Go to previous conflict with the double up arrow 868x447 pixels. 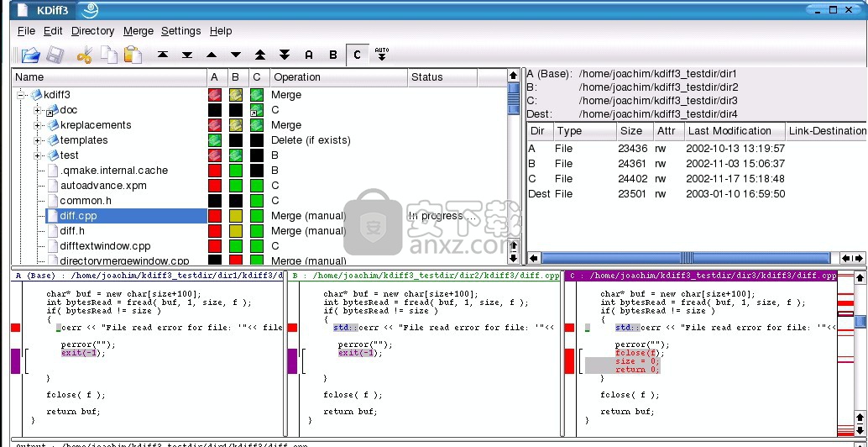tap(260, 55)
